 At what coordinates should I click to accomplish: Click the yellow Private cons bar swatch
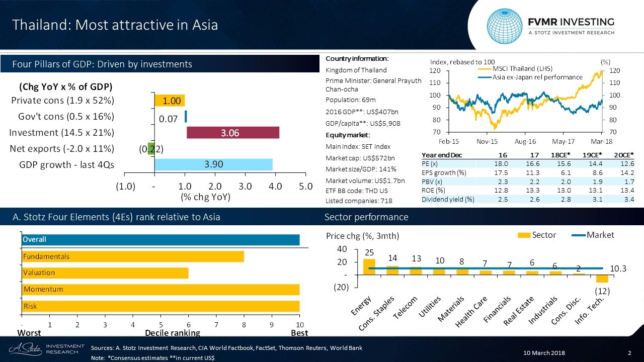[x=170, y=101]
